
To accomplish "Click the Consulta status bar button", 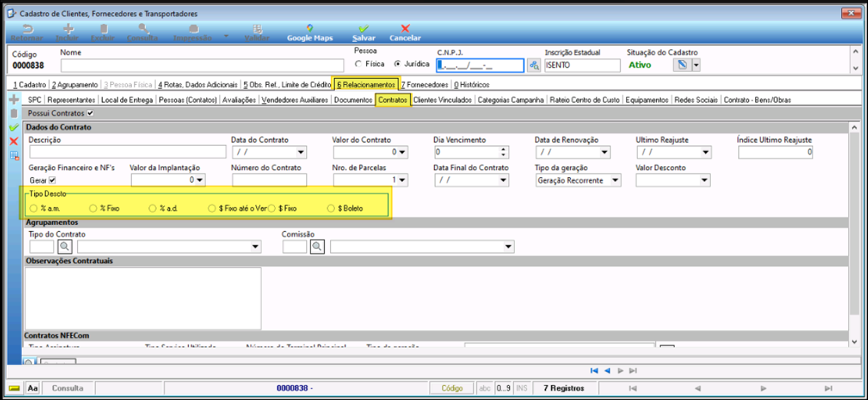I will (x=68, y=388).
